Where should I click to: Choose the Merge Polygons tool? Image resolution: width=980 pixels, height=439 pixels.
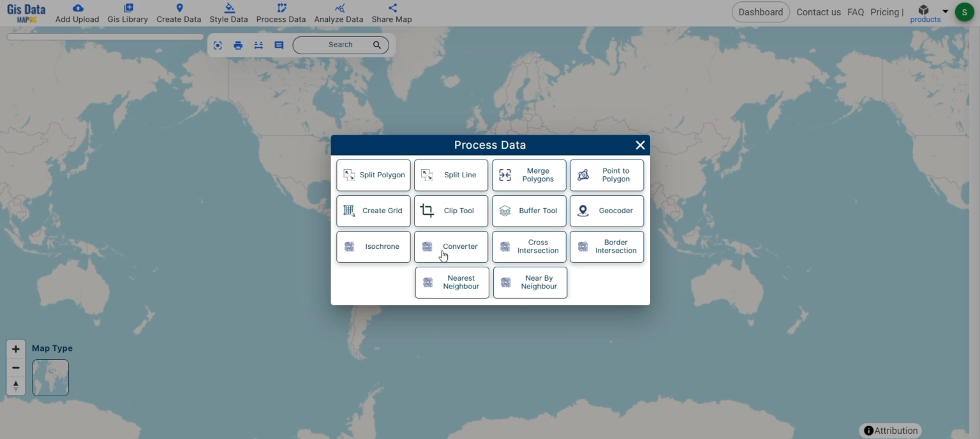point(529,175)
